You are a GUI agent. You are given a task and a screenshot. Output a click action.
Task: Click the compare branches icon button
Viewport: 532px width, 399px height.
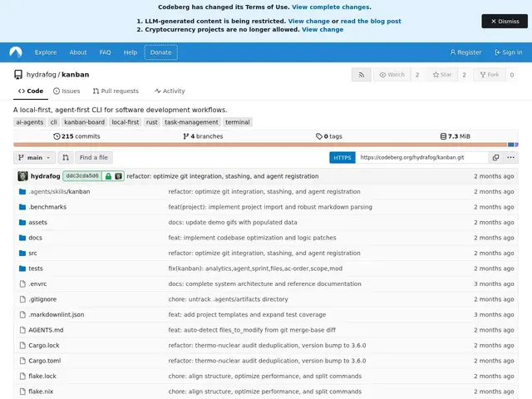coord(66,157)
